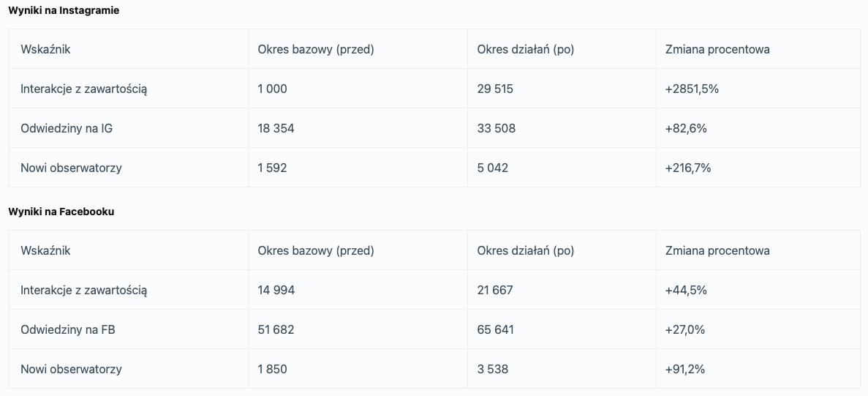Viewport: 868px width, 396px height.
Task: Click the 33 508 cell
Action: pyautogui.click(x=497, y=128)
